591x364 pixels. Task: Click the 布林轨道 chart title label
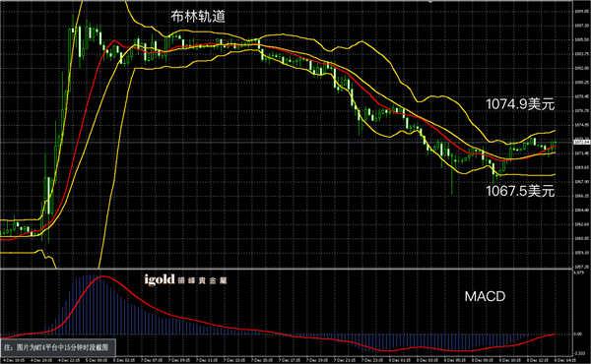click(x=198, y=16)
